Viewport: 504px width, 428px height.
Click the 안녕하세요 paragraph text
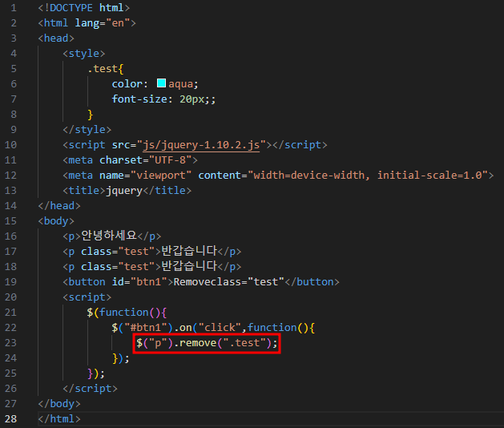109,236
